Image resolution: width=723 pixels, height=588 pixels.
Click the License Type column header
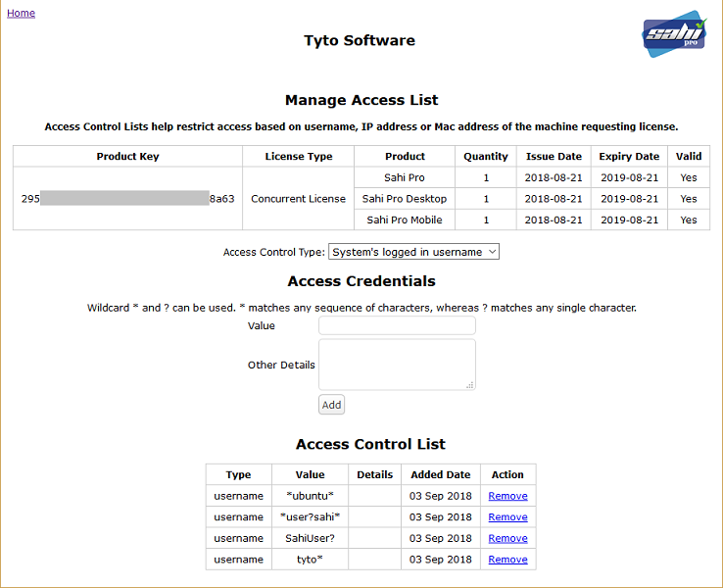tap(298, 157)
